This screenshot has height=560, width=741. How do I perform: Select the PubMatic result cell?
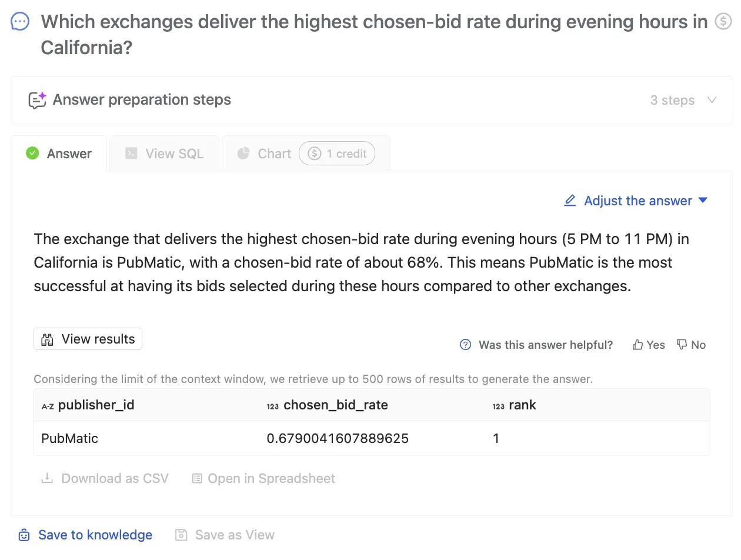click(69, 438)
